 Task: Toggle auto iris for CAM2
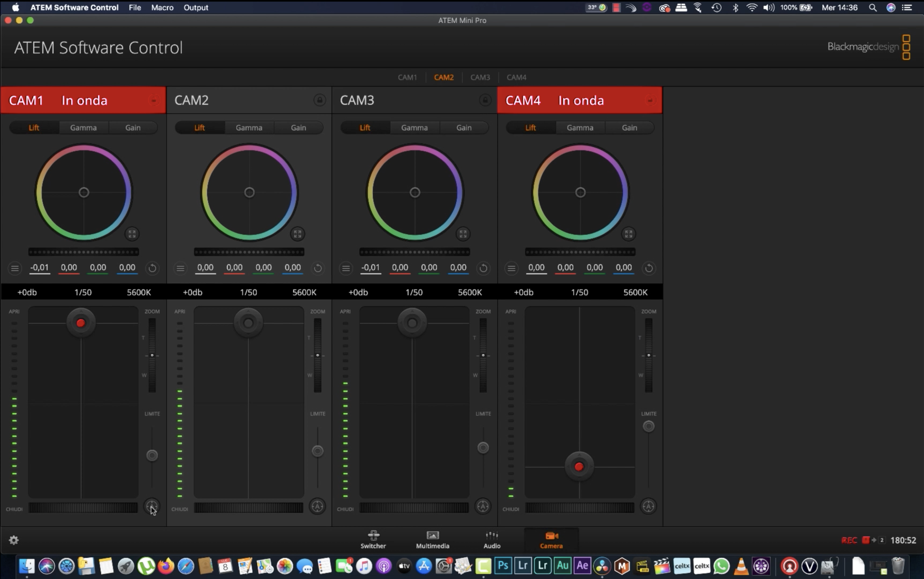[317, 506]
